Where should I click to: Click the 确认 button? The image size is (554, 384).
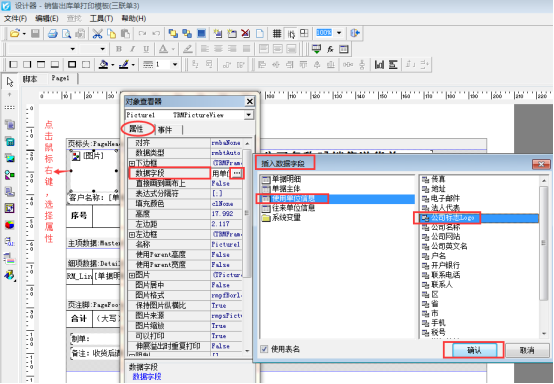tap(474, 350)
